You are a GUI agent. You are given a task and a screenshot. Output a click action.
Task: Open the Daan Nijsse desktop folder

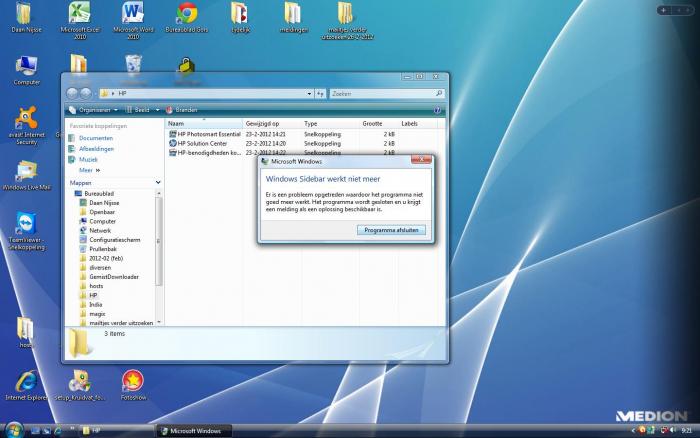[x=25, y=18]
